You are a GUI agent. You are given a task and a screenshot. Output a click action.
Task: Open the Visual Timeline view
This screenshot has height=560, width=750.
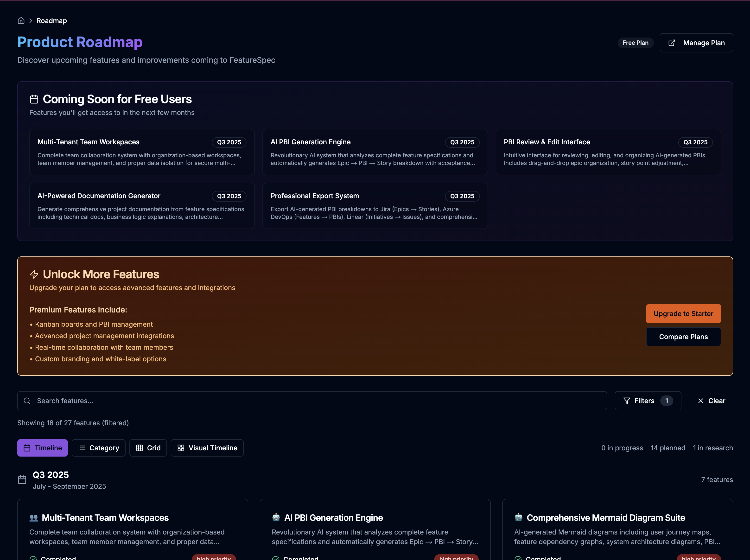(207, 448)
